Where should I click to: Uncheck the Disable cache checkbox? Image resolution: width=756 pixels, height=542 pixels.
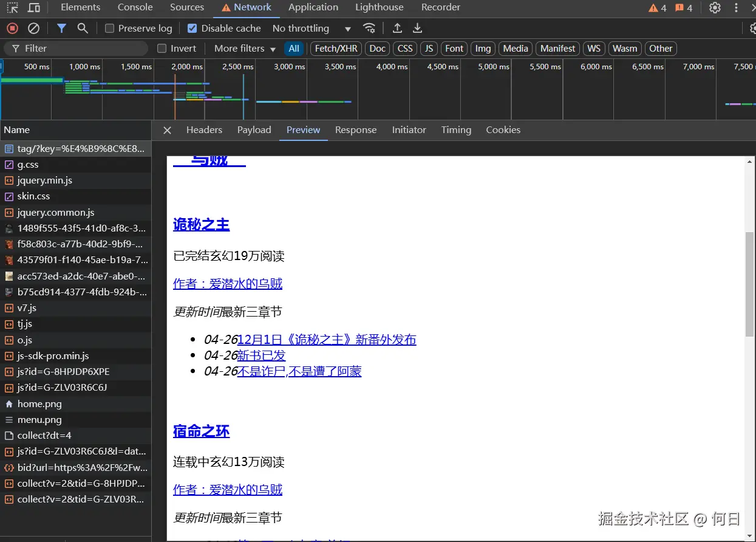point(192,29)
